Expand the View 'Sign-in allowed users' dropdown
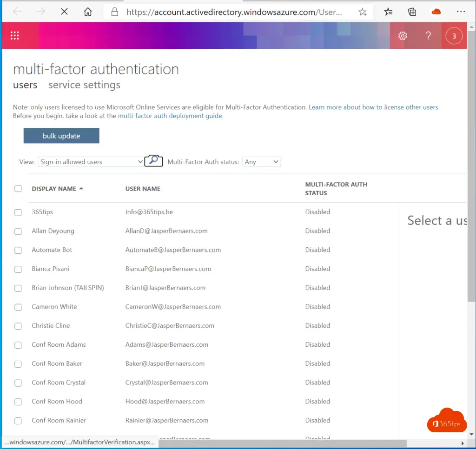Screen dimensions: 476x449 (x=91, y=162)
